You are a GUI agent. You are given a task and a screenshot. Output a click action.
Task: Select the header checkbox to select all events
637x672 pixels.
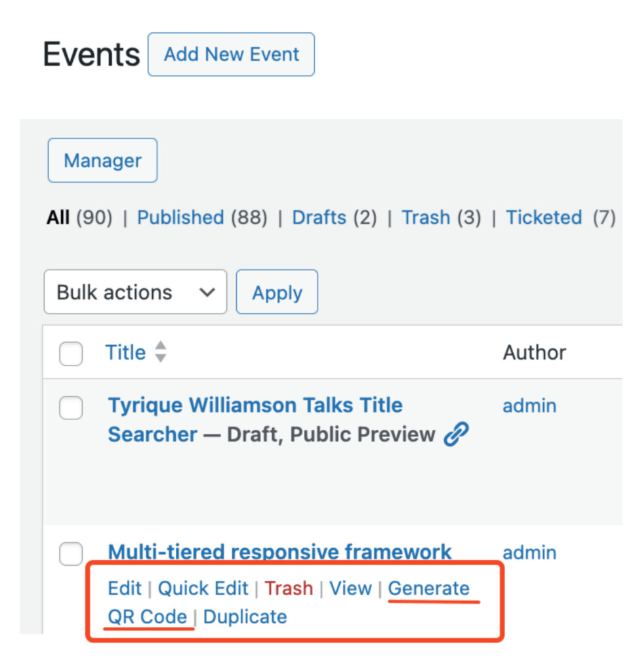click(70, 352)
